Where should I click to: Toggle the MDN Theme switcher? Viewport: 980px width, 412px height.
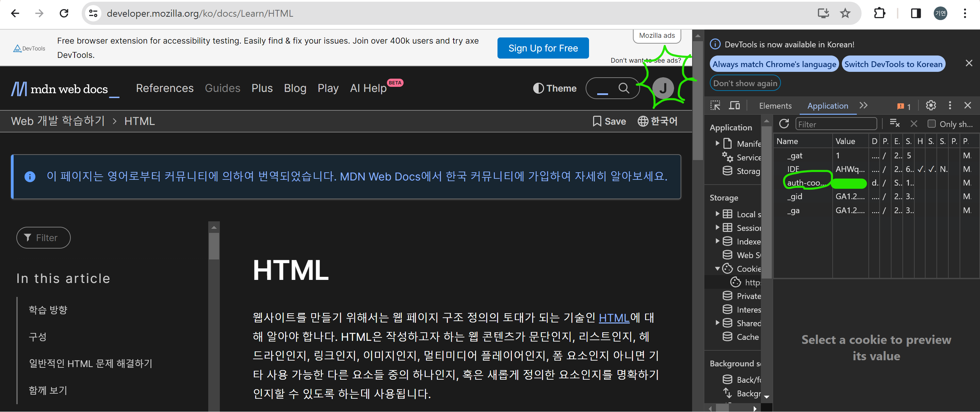click(x=555, y=88)
